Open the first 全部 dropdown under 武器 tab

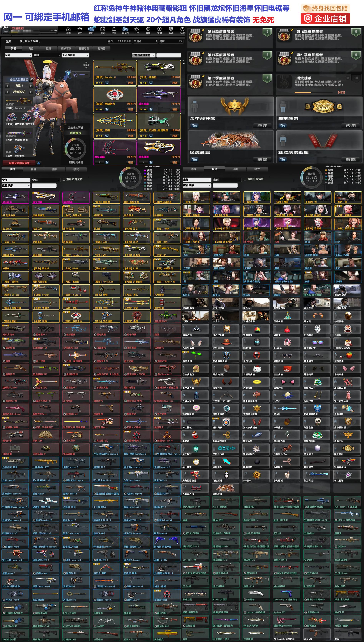tap(18, 55)
